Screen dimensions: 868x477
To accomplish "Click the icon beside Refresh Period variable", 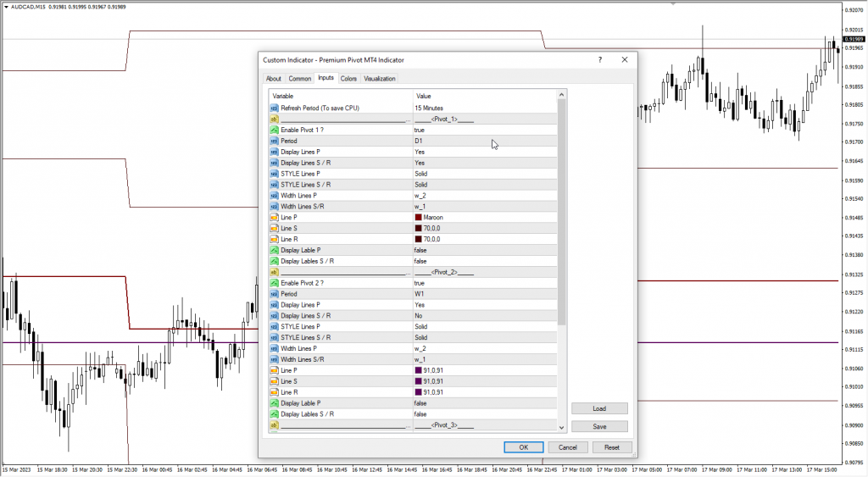I will coord(274,108).
